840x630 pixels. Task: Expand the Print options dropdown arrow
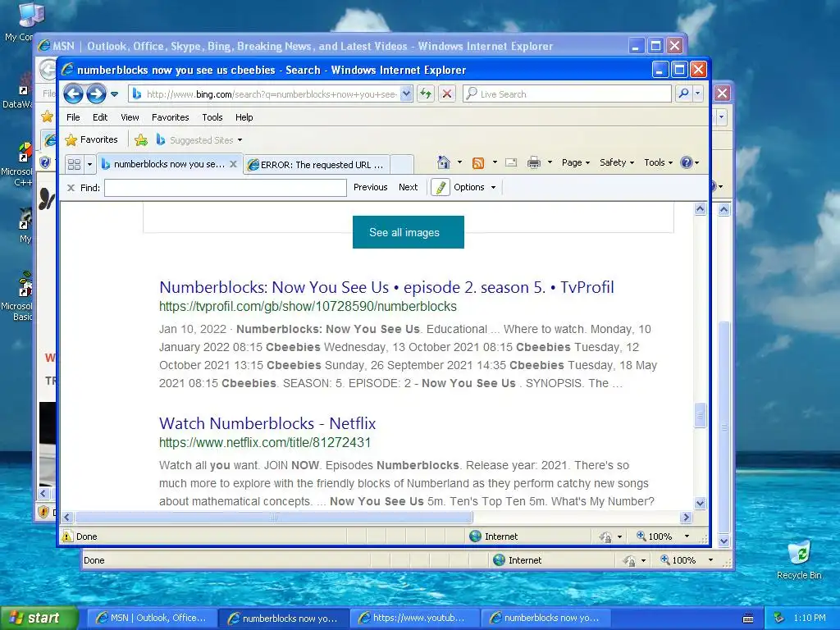click(550, 162)
